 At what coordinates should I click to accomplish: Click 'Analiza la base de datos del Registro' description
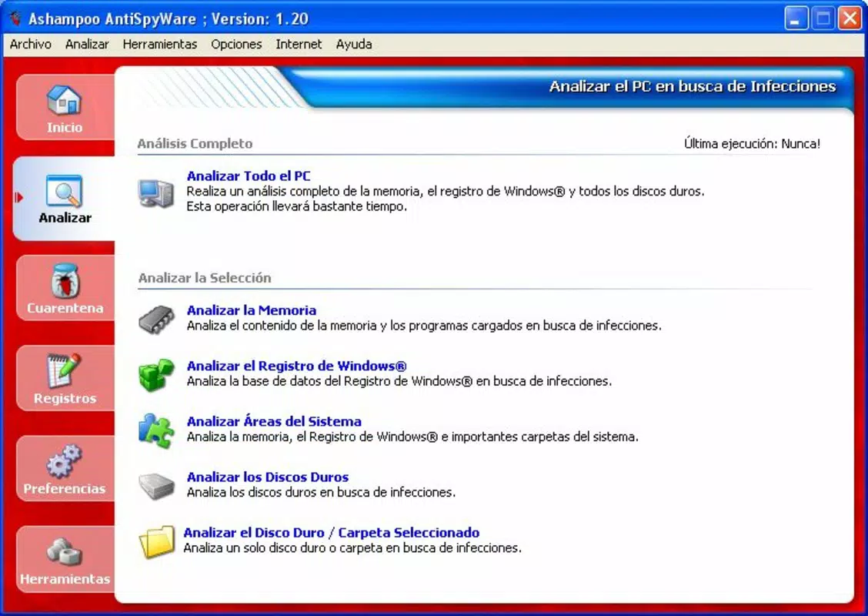click(x=399, y=381)
